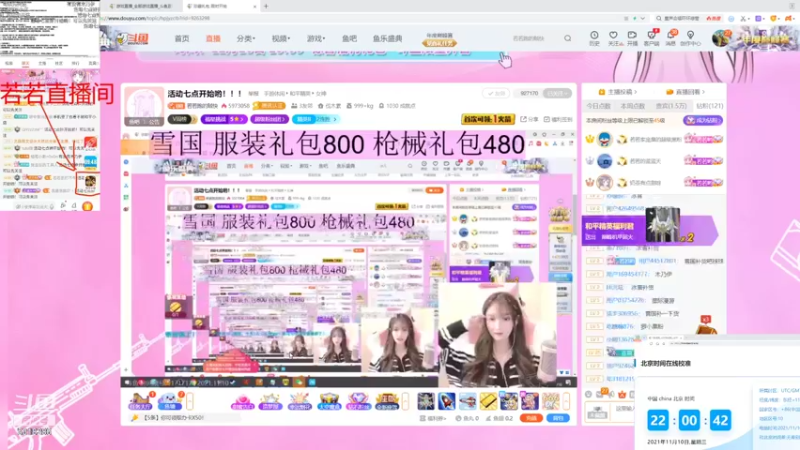Click pink gem activity icon in gift bar

click(x=242, y=402)
